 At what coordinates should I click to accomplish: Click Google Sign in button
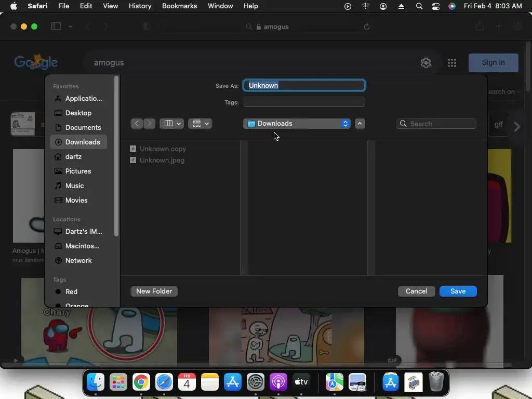[494, 63]
